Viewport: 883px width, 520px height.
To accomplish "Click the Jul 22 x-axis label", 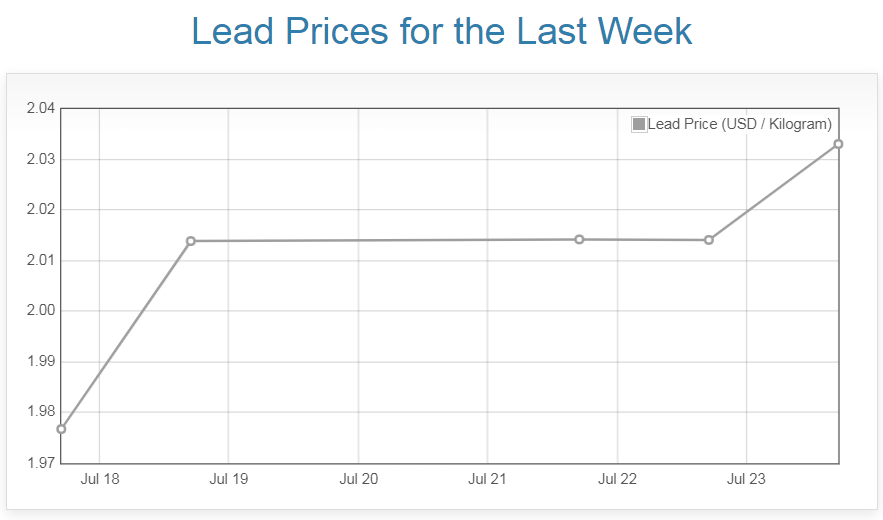I will click(x=617, y=480).
